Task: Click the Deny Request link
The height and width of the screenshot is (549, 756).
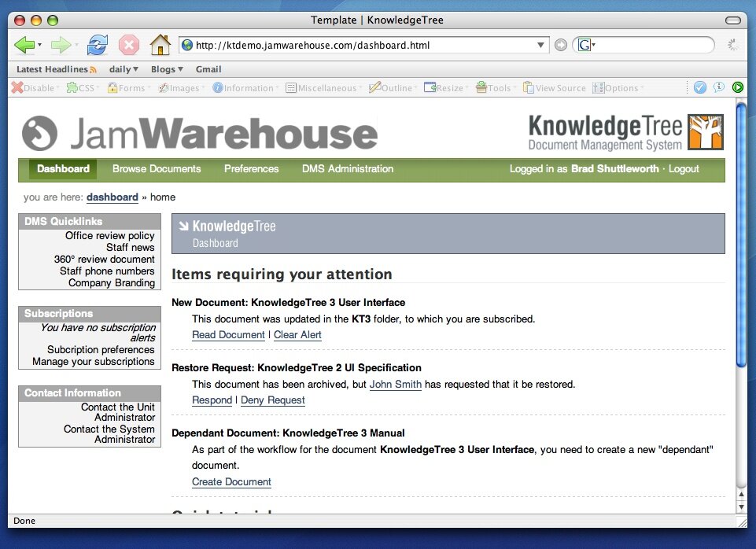Action: click(x=272, y=400)
